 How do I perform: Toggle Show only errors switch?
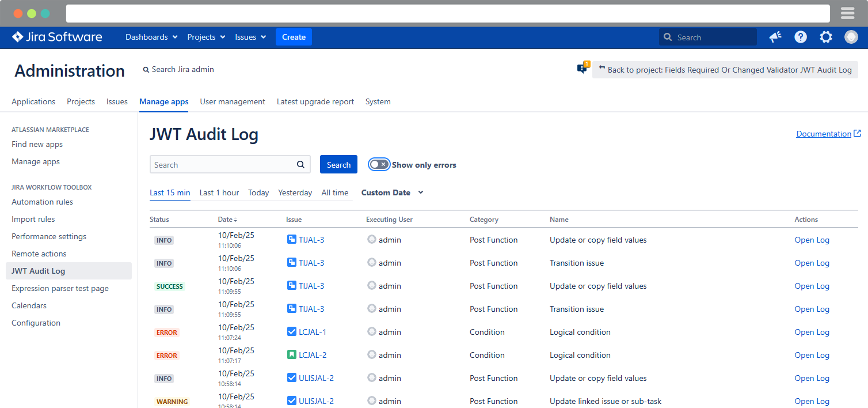coord(379,164)
